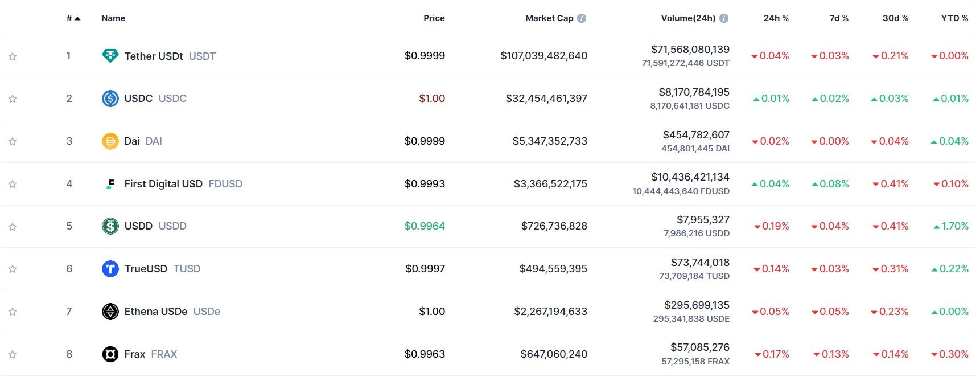Click the Volume(24h) info icon
Viewport: 980px width, 381px height.
(724, 18)
